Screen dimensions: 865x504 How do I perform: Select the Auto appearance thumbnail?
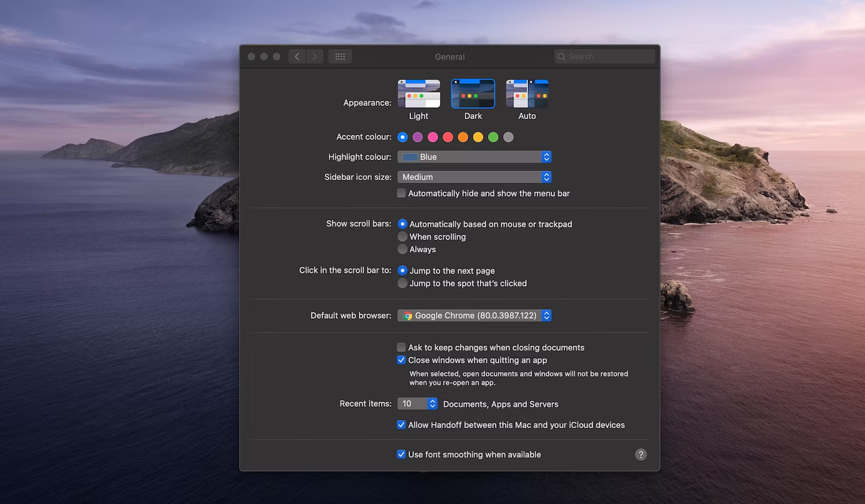point(527,93)
